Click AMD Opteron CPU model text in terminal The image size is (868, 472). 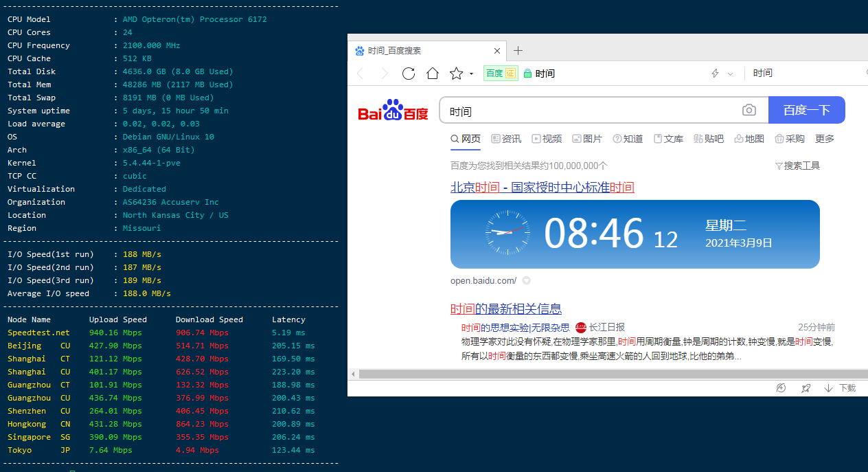(x=195, y=19)
